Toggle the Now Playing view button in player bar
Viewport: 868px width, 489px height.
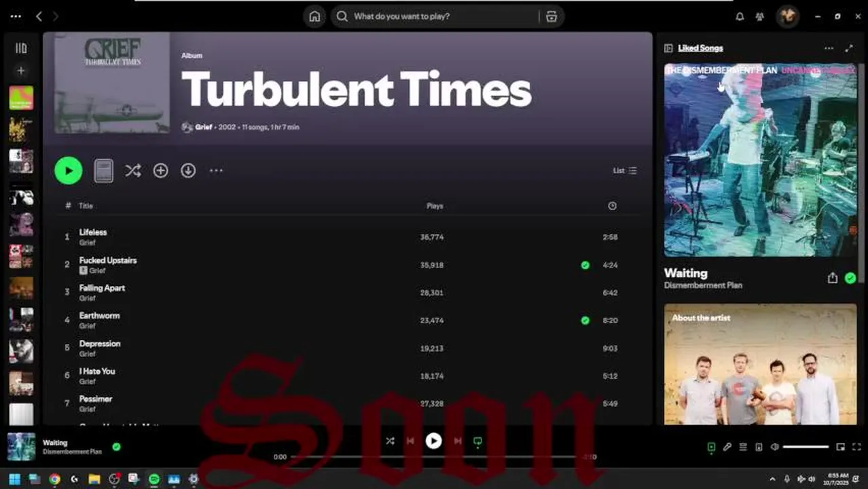point(711,447)
